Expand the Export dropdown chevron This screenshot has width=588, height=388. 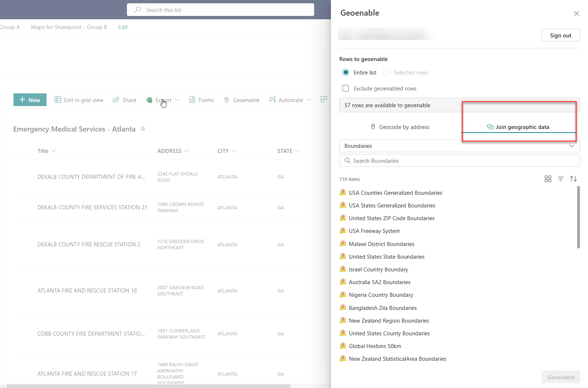[177, 100]
